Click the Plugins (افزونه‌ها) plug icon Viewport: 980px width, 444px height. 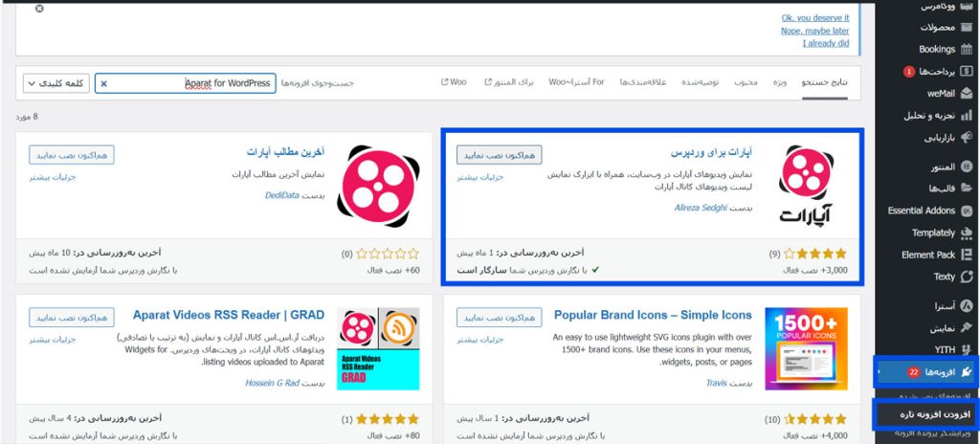966,372
